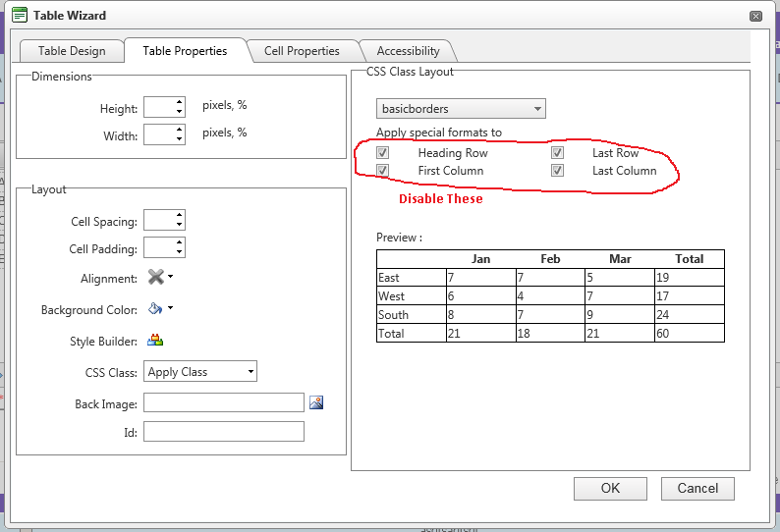The image size is (780, 532).
Task: Decrease the Width value
Action: coord(179,138)
